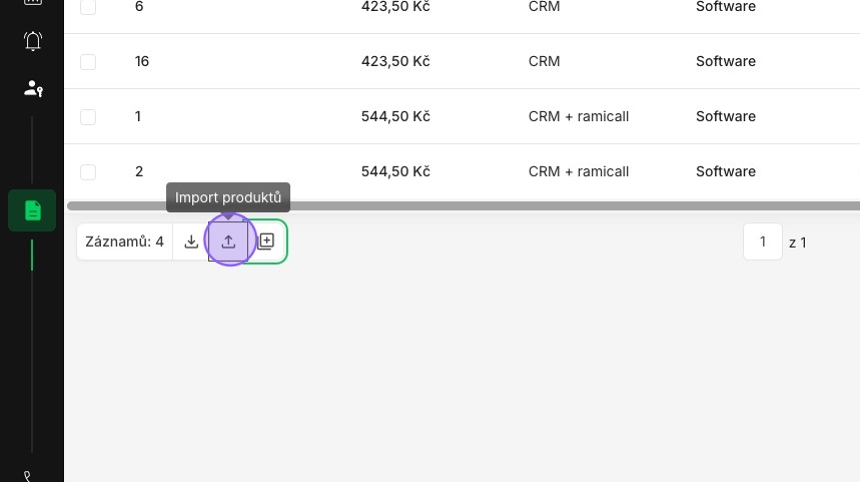
Task: Click the partially visible icon at sidebar top
Action: click(33, 2)
